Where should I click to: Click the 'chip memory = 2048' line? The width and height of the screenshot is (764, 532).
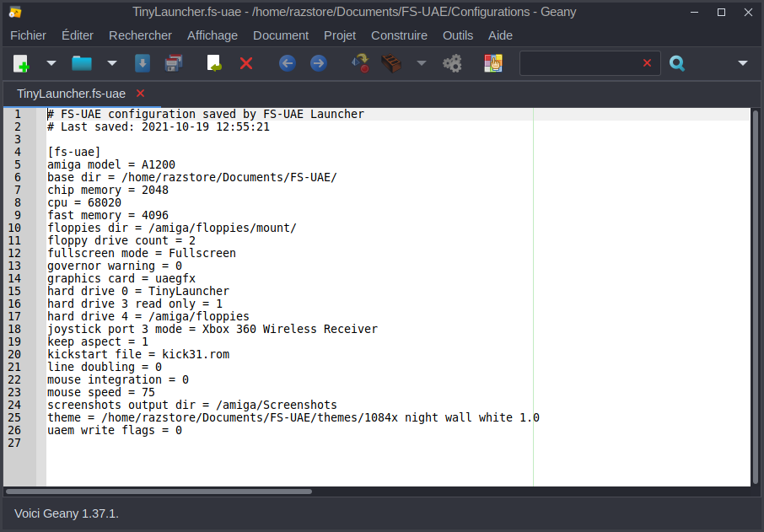[108, 190]
